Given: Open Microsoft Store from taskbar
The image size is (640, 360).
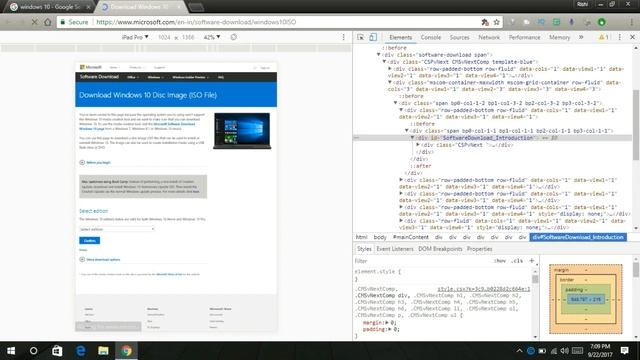Looking at the screenshot, I should [57, 351].
